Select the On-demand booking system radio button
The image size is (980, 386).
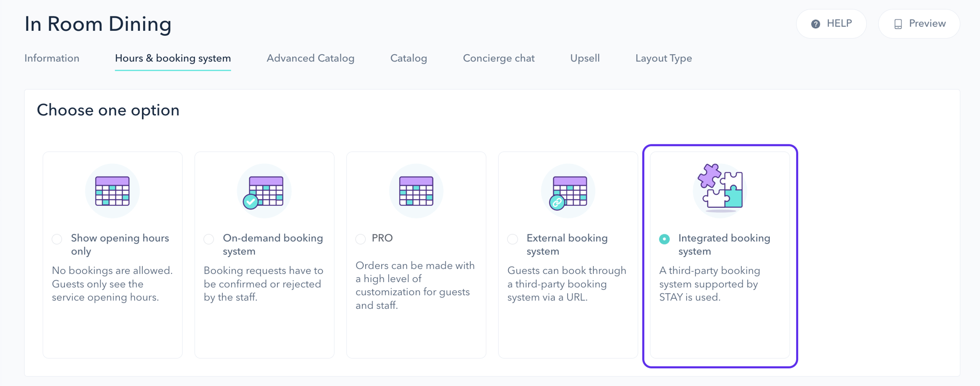coord(209,239)
